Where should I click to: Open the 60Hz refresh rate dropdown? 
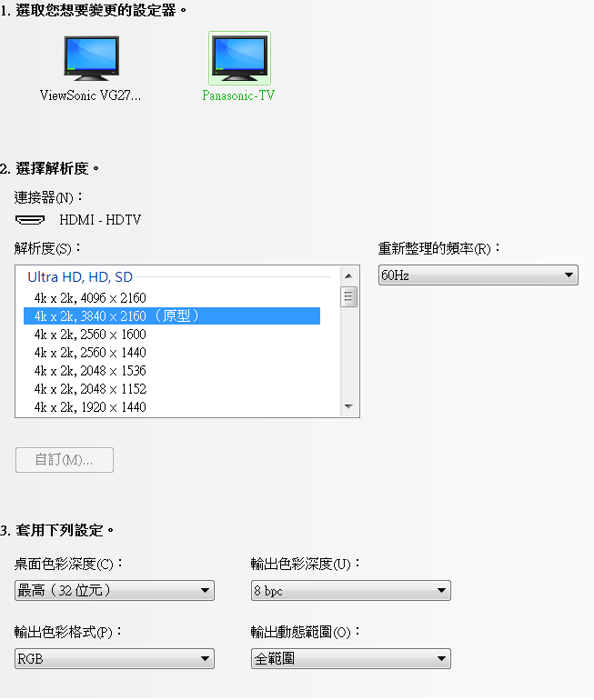(x=478, y=275)
